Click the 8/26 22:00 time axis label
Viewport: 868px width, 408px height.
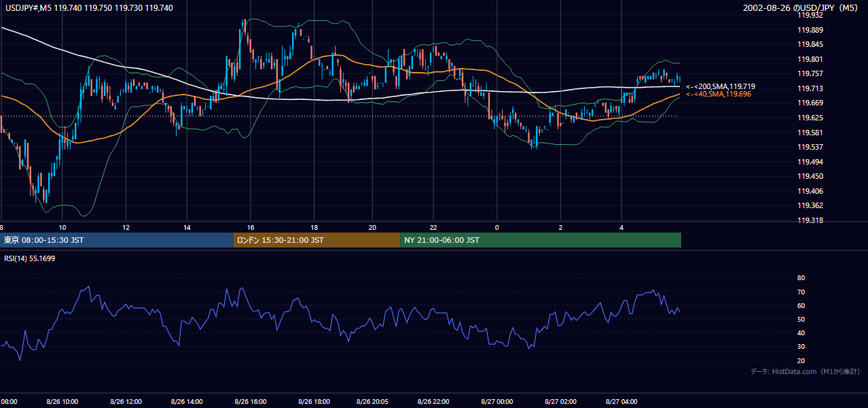click(434, 401)
